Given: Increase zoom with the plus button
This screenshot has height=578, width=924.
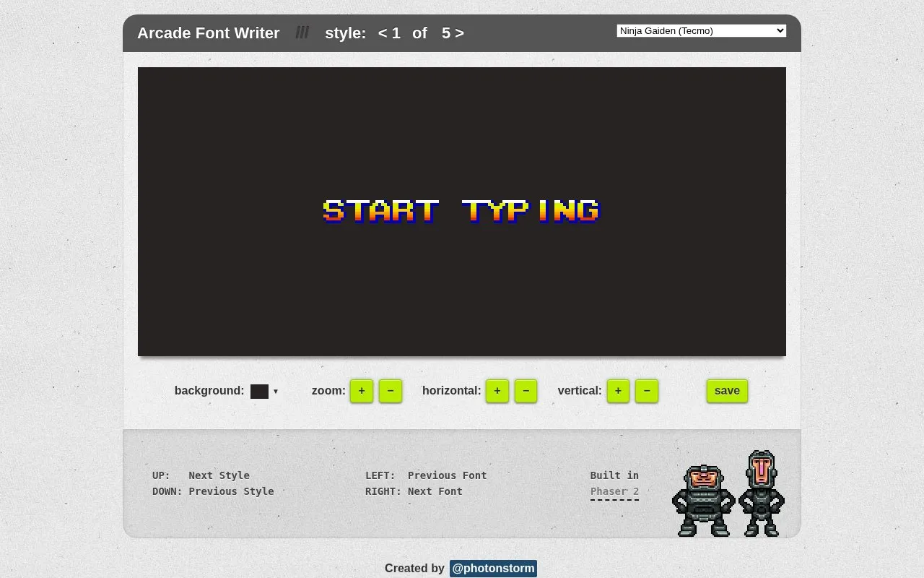Looking at the screenshot, I should pos(362,391).
